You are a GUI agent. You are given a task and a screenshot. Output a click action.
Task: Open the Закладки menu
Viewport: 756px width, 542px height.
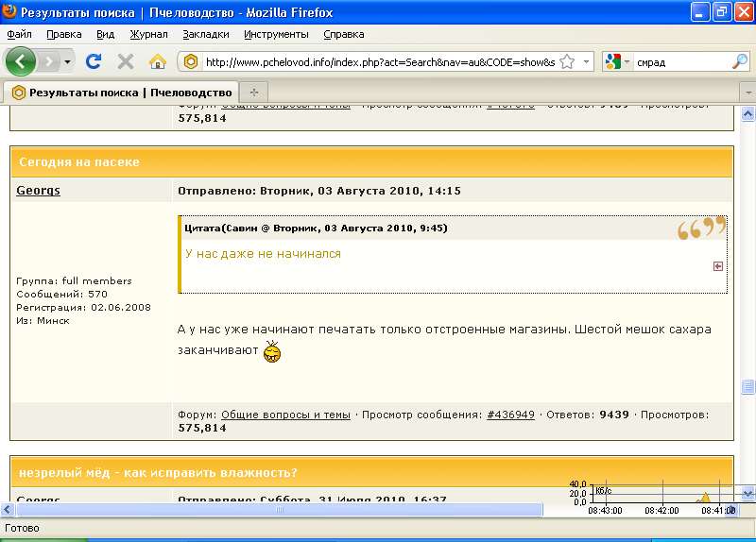tap(205, 34)
